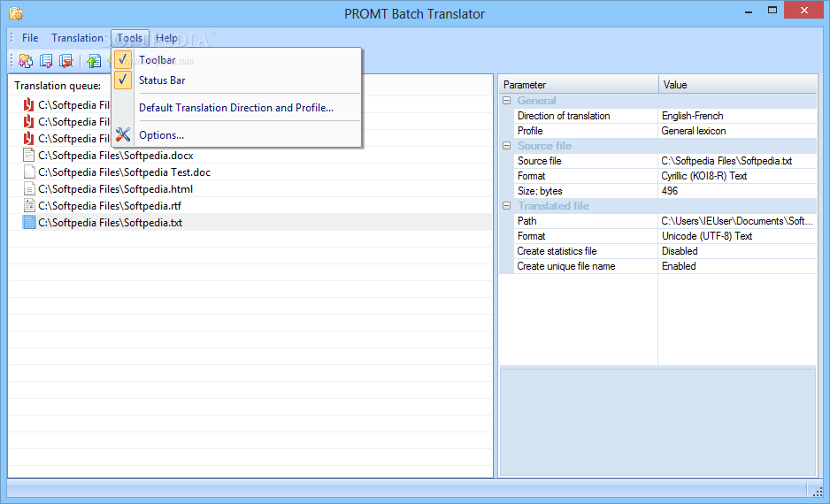
Task: Collapse the General property group
Action: click(506, 101)
